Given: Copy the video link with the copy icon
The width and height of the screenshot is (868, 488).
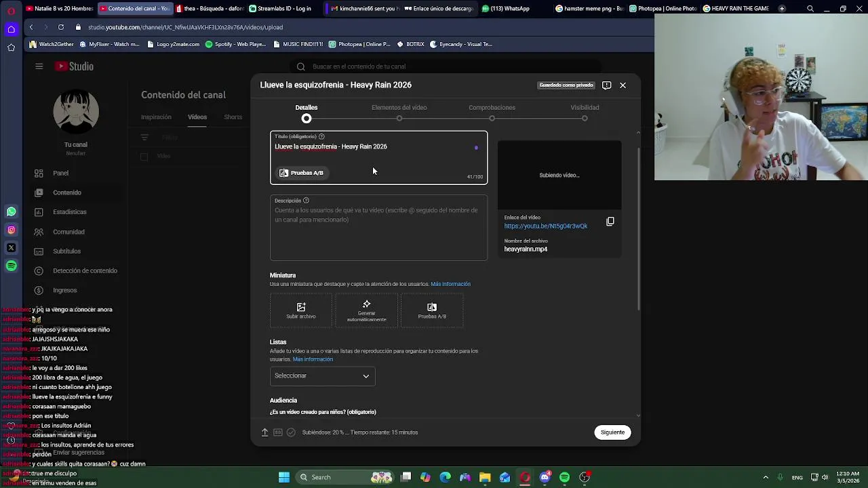Looking at the screenshot, I should 610,222.
